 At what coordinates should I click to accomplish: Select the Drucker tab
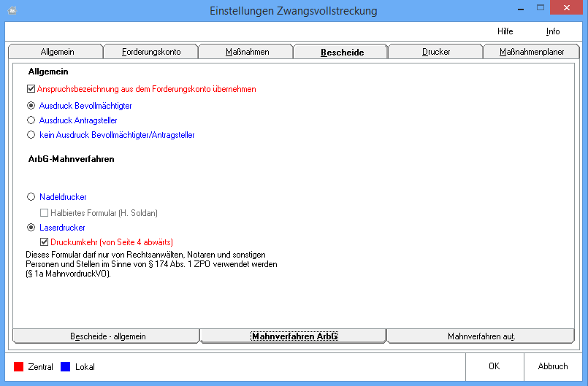pos(436,52)
